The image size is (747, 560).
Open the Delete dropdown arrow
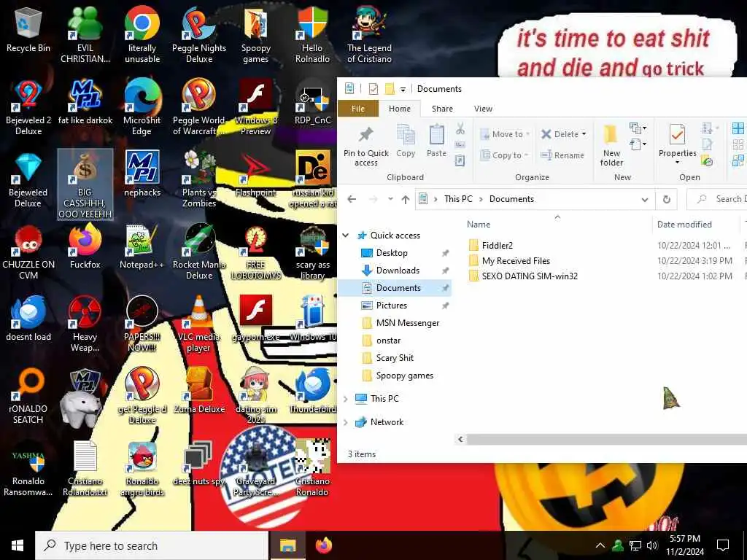coord(584,134)
